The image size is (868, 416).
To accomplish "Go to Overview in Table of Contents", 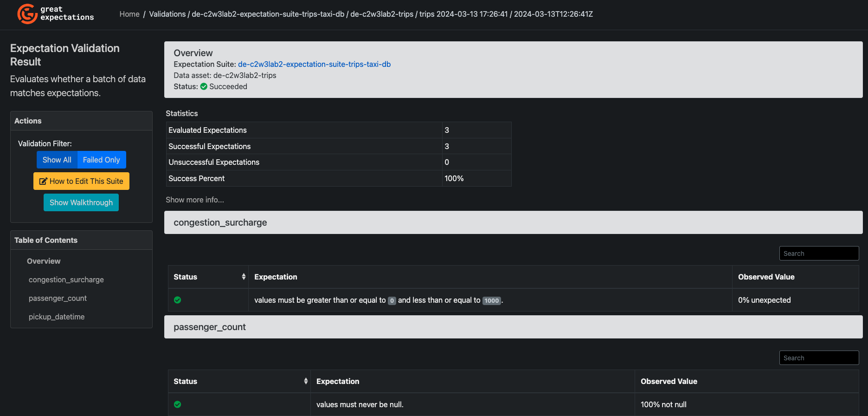I will 44,261.
